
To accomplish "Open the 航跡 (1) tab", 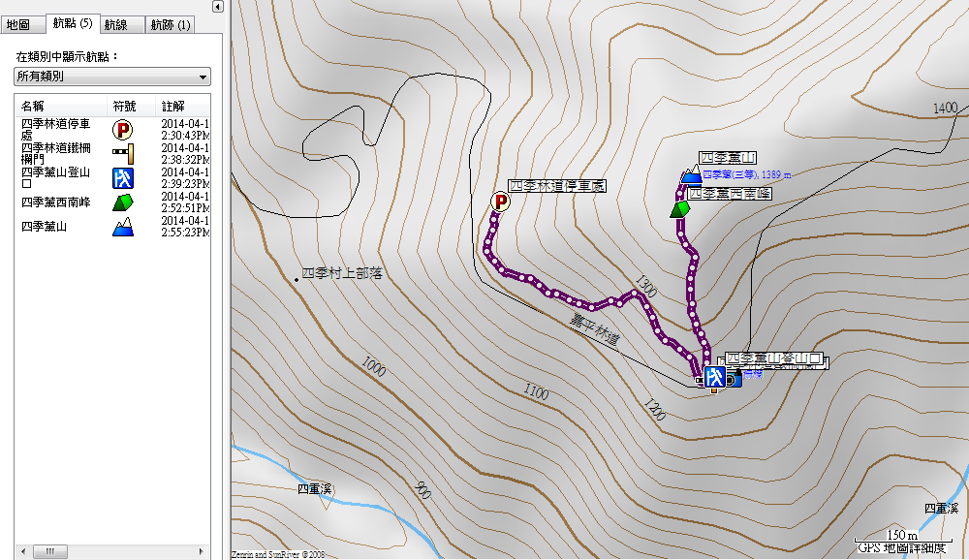I will click(x=170, y=24).
